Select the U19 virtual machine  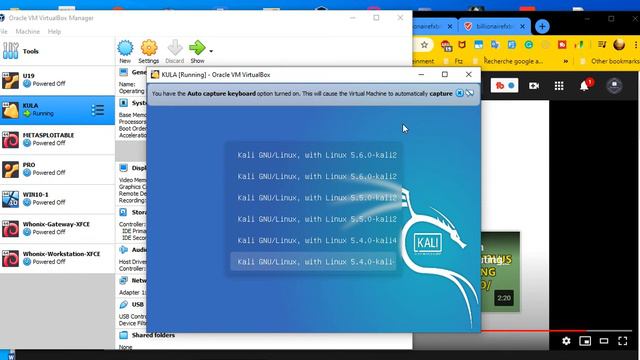[x=57, y=80]
